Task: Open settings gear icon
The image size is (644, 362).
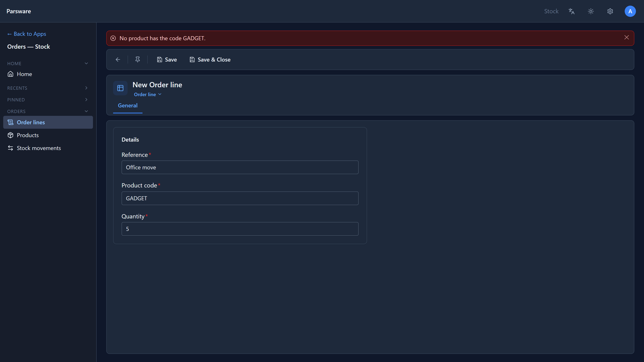Action: click(610, 11)
